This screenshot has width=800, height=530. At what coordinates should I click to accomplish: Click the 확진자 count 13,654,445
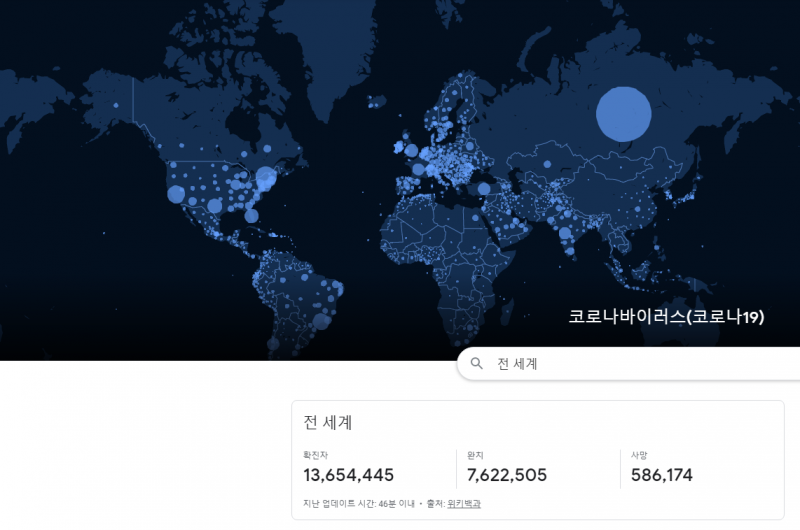tap(349, 475)
